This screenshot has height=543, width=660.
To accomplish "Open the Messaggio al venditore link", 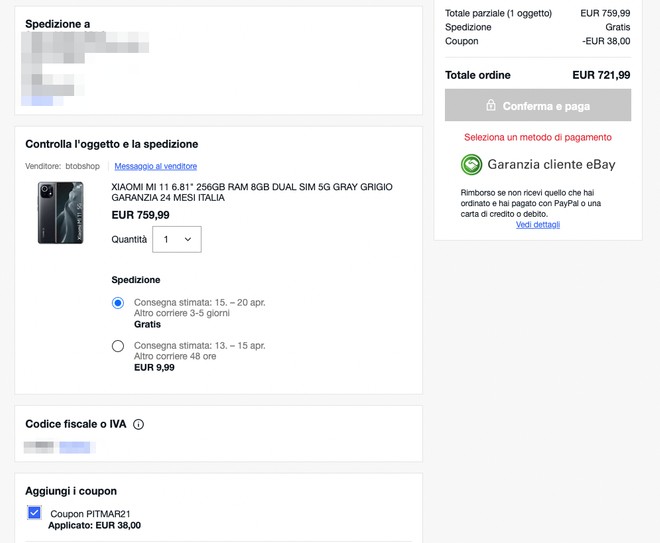I will click(x=155, y=166).
